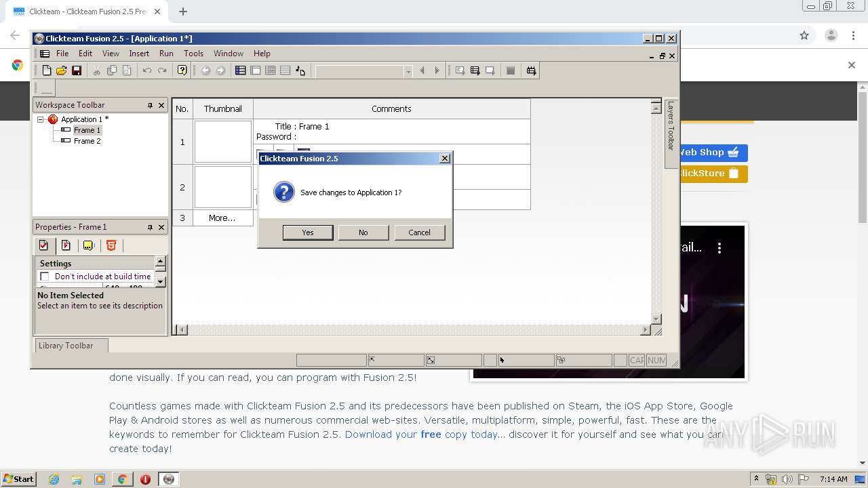The height and width of the screenshot is (488, 868).
Task: Open the Data elements music-note icon
Action: [x=300, y=70]
